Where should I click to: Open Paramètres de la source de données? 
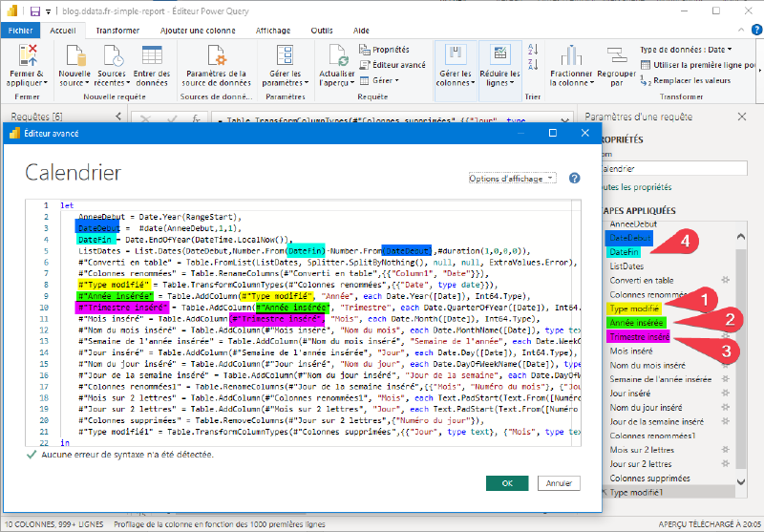[216, 66]
